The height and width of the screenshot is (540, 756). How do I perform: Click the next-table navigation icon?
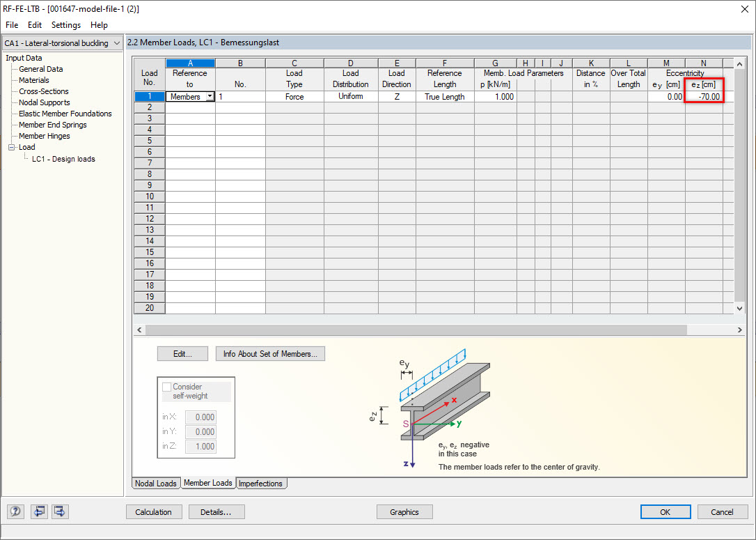click(59, 511)
